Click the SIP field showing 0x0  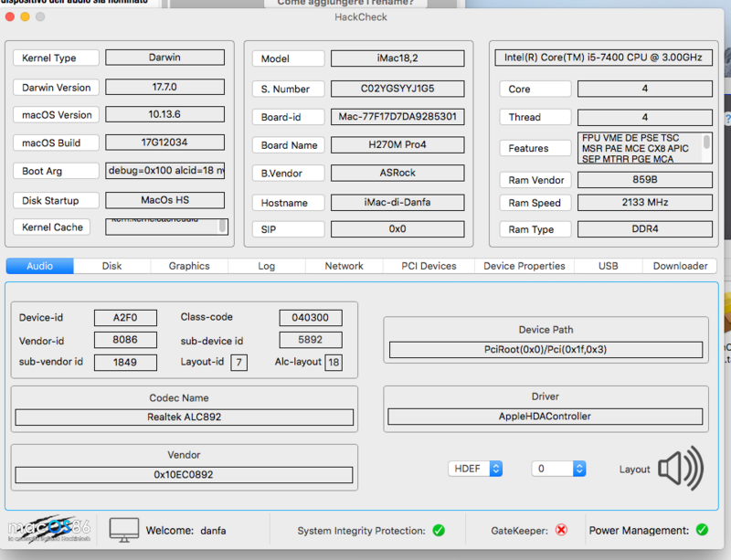(397, 229)
